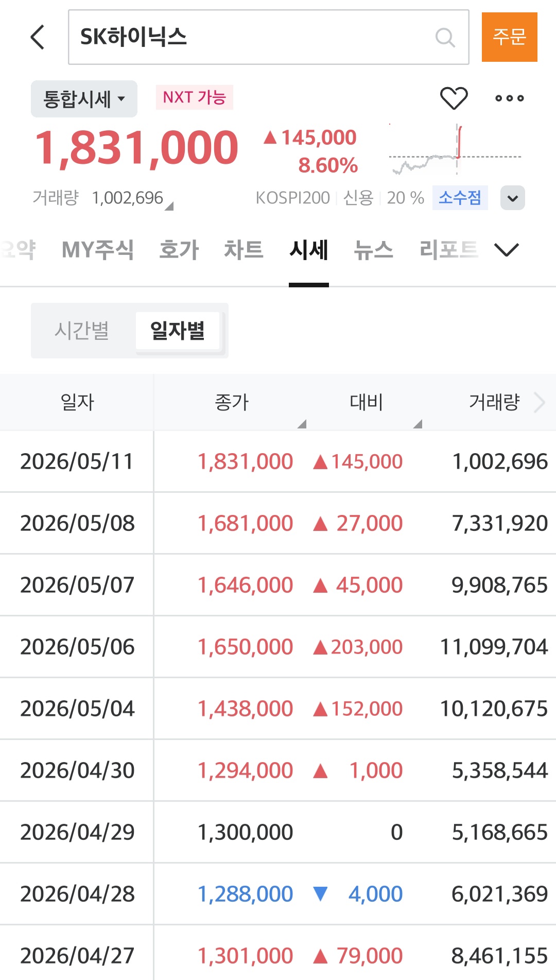556x980 pixels.
Task: Add SK하이닉스 to favorites with heart icon
Action: (x=454, y=98)
